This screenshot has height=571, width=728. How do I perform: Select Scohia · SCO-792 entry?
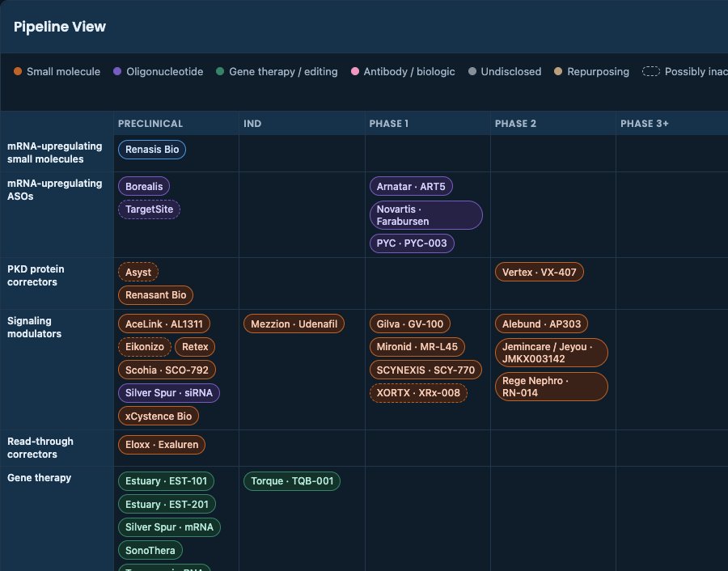[x=167, y=370]
